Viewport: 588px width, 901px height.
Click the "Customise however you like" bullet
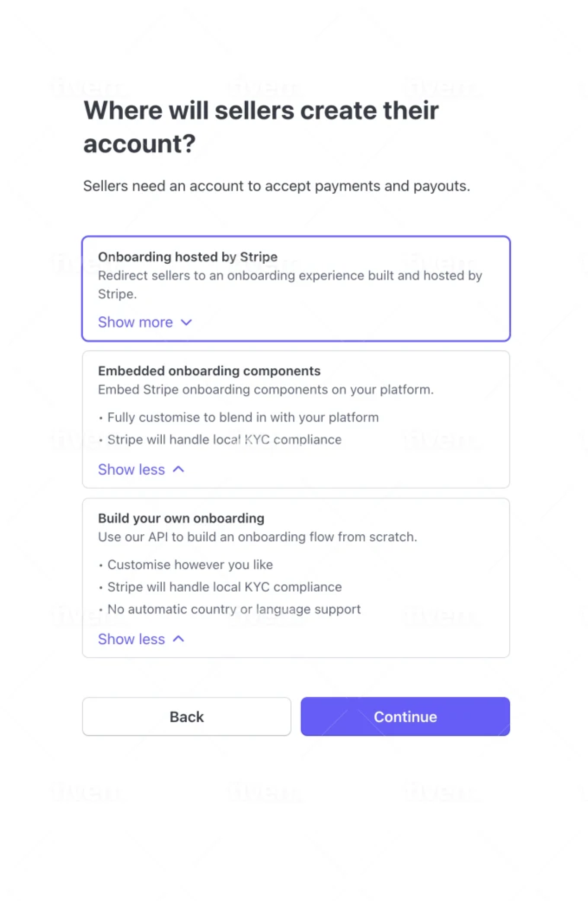[190, 564]
